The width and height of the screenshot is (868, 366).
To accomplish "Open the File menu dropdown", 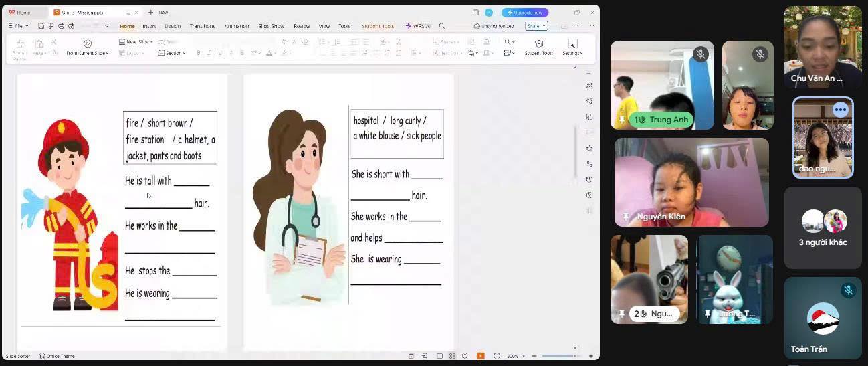I will [18, 26].
